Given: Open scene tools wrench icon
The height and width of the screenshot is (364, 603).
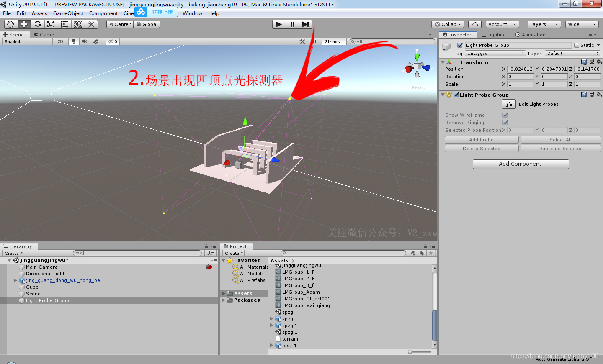Looking at the screenshot, I should click(302, 41).
